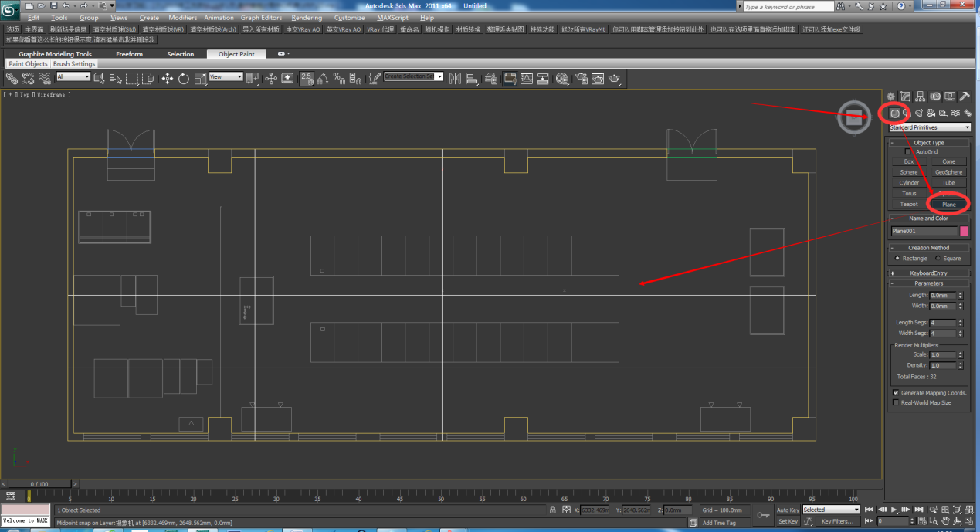Select the Mirror tool
Image resolution: width=980 pixels, height=532 pixels.
454,78
